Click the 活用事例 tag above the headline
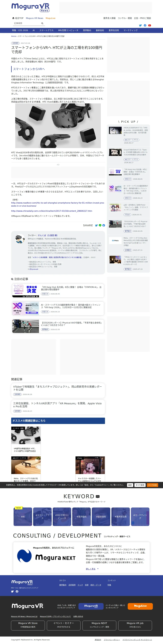Image resolution: width=163 pixels, height=644 pixels. coord(15,43)
